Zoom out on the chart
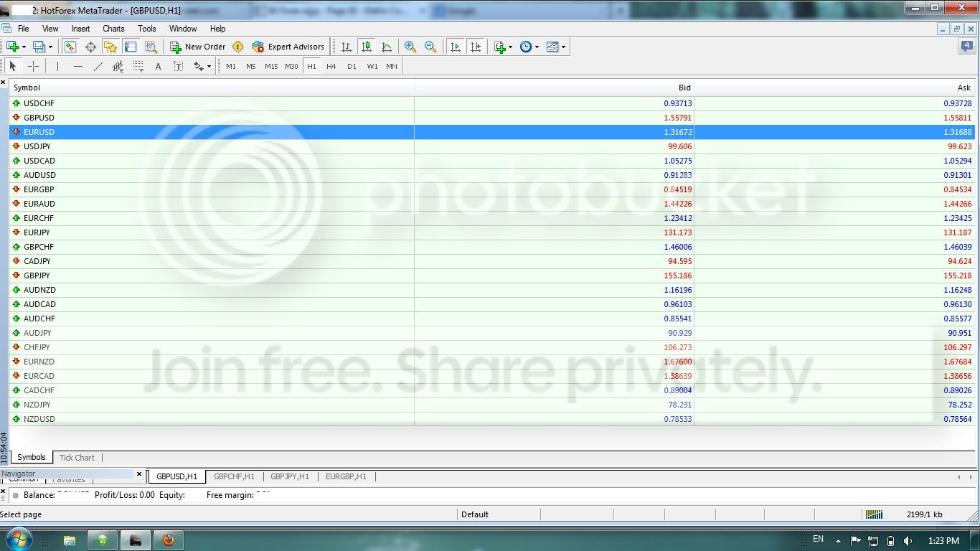980x551 pixels. pos(430,47)
